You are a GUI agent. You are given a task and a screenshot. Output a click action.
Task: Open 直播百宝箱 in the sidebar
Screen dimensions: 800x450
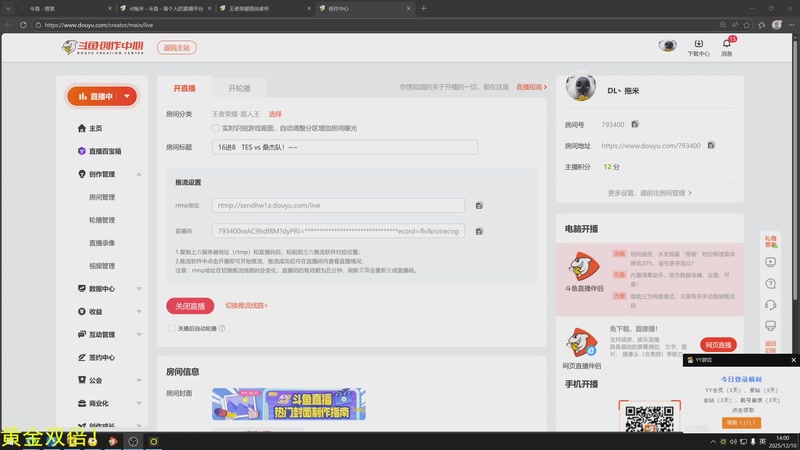(x=99, y=151)
